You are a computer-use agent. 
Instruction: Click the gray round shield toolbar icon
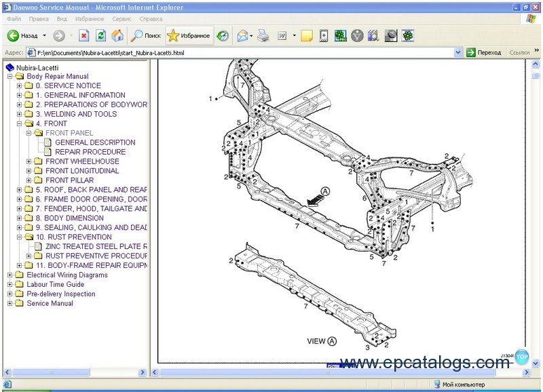tap(357, 36)
